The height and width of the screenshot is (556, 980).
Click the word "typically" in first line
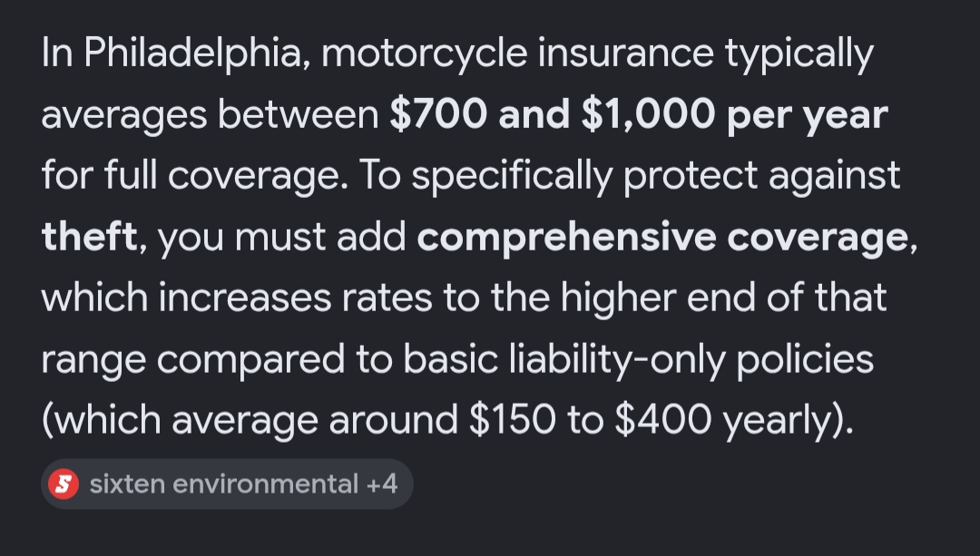(x=799, y=54)
